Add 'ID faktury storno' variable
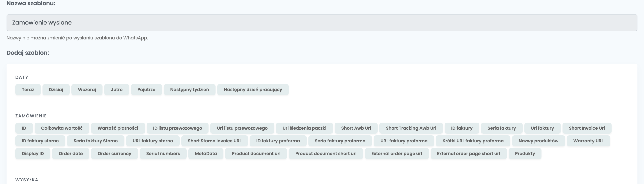 (40, 141)
